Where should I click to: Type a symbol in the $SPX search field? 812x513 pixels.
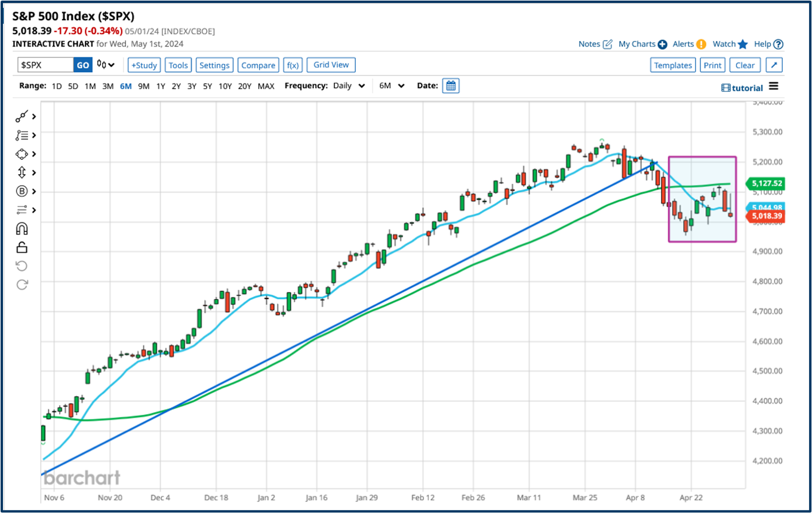[45, 64]
